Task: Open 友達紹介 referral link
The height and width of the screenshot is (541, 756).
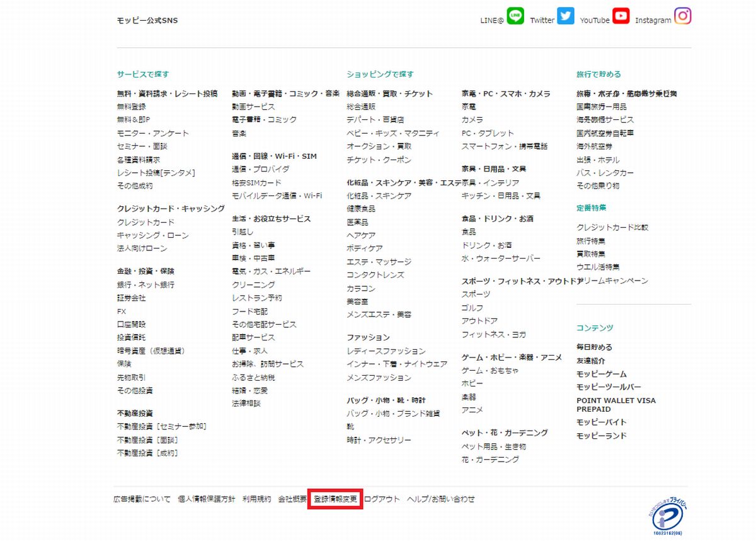Action: (591, 360)
